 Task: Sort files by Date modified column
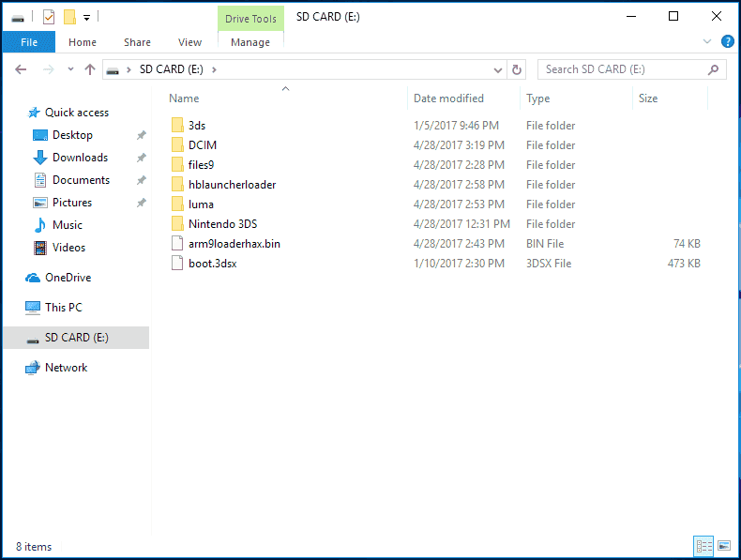click(x=449, y=98)
